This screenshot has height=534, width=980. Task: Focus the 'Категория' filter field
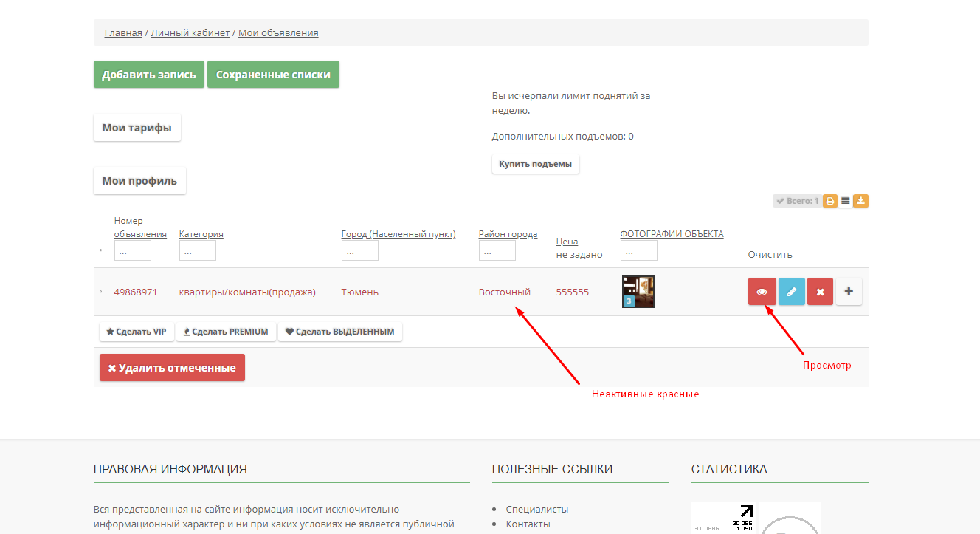[x=198, y=251]
